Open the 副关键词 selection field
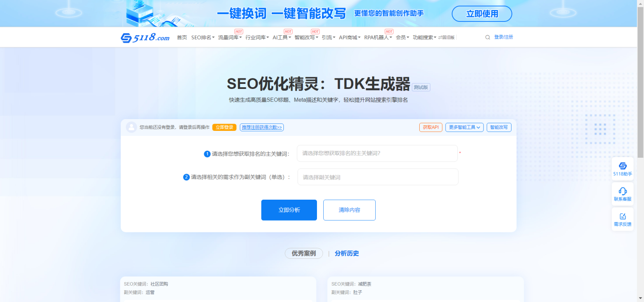Screen dimensions: 644x302 coord(377,177)
